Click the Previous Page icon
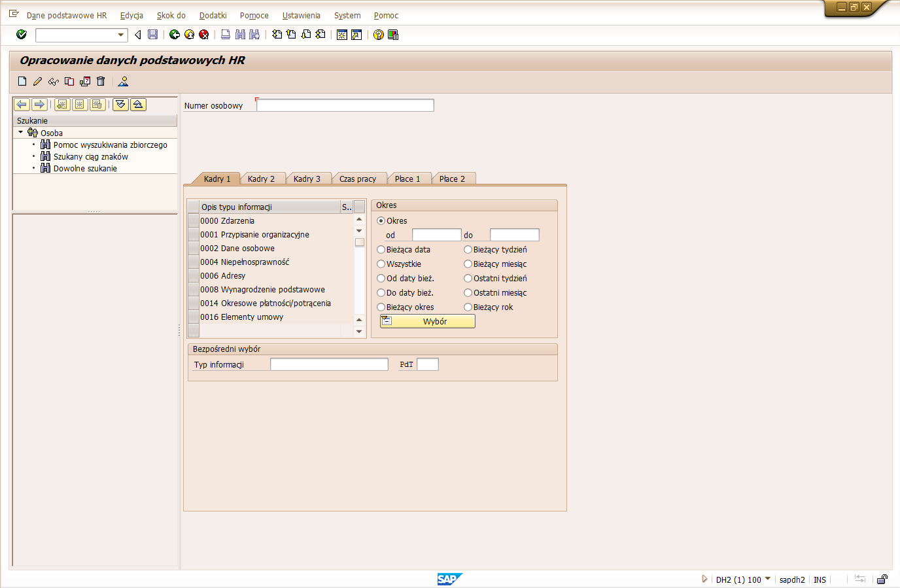Screen dimensions: 900x588 [291, 35]
